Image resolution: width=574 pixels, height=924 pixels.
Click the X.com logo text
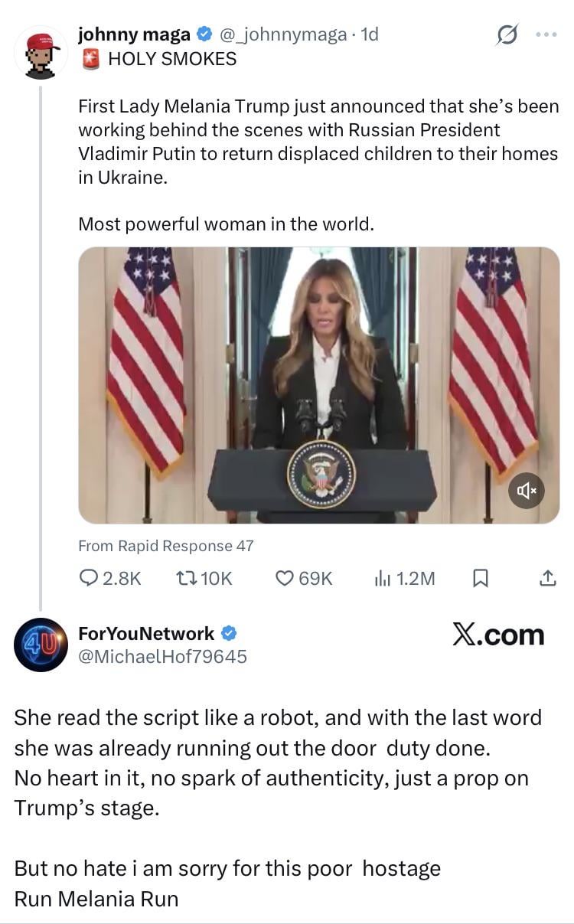click(497, 635)
